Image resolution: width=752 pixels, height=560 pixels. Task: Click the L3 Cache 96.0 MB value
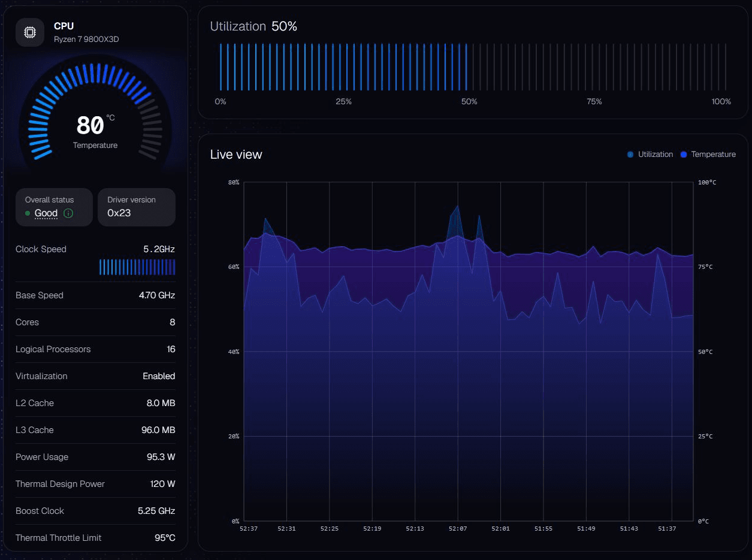[158, 430]
